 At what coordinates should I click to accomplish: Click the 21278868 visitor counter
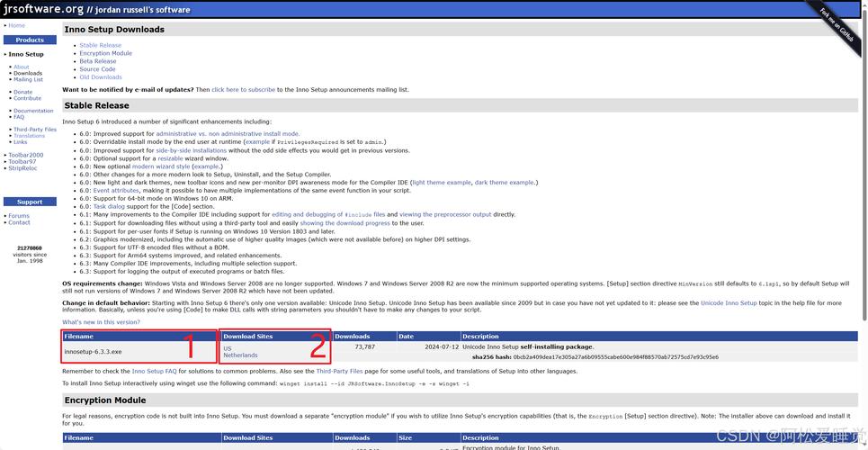coord(30,248)
